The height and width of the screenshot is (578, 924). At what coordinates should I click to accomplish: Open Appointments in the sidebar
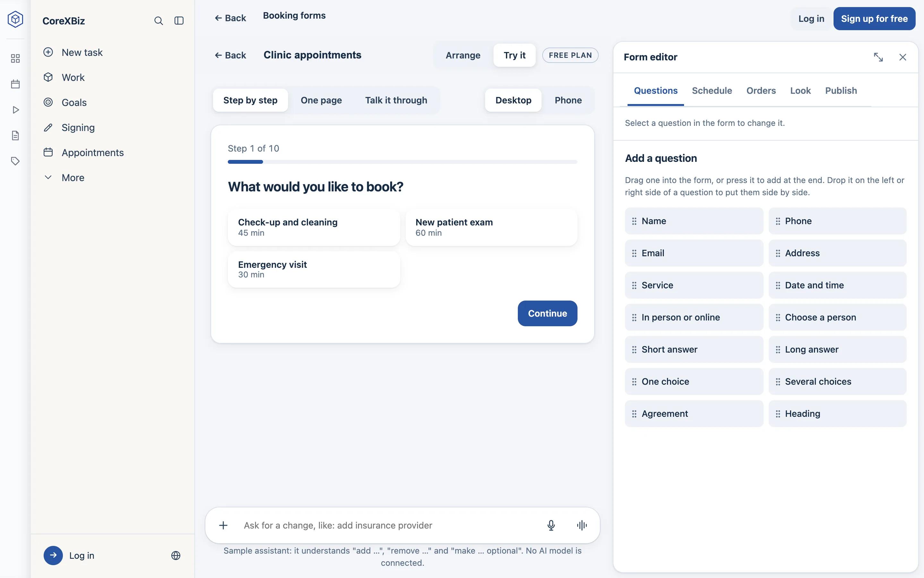pos(113,153)
